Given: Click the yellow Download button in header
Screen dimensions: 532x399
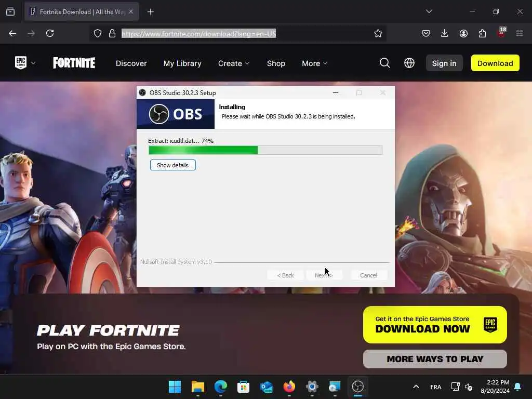Looking at the screenshot, I should coord(495,63).
